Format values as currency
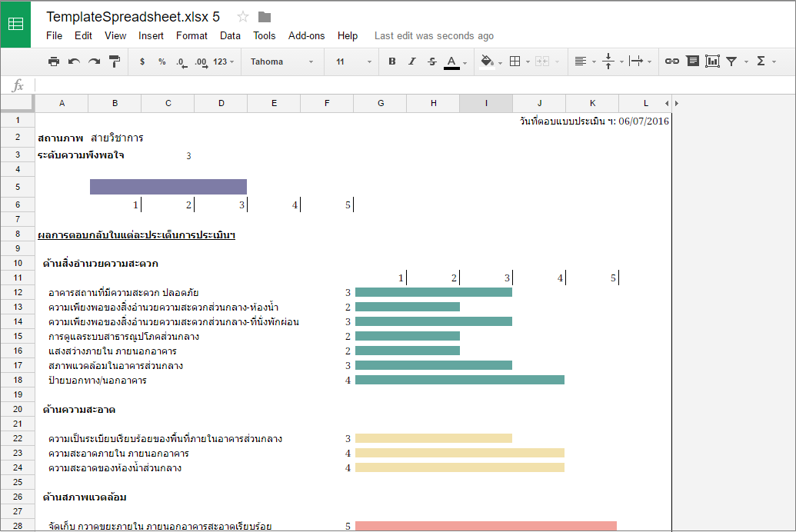Image resolution: width=796 pixels, height=532 pixels. tap(141, 61)
